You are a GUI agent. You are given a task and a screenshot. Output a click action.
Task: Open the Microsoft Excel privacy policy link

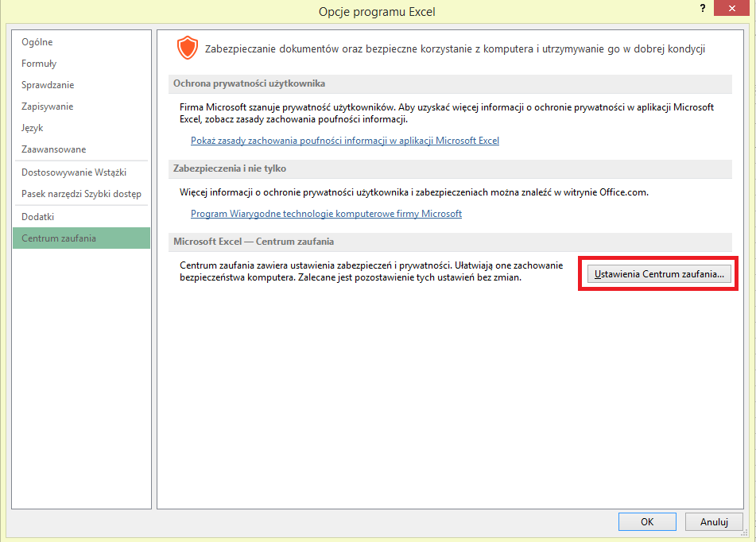[345, 141]
